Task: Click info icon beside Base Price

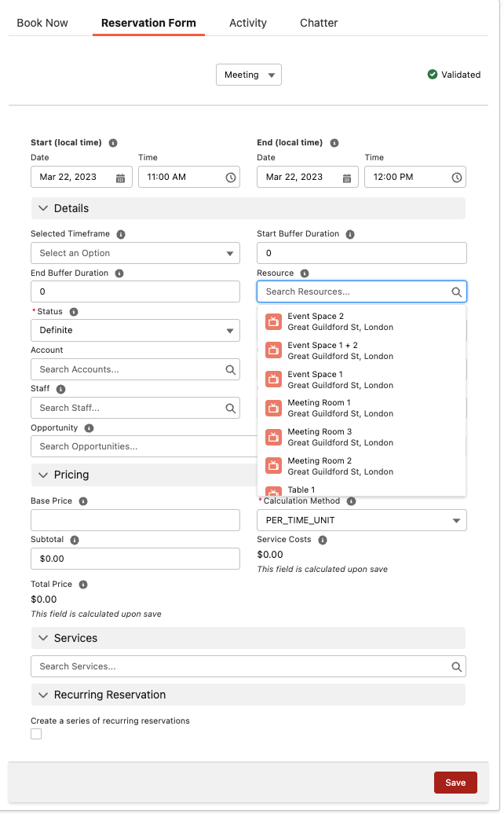Action: (83, 501)
